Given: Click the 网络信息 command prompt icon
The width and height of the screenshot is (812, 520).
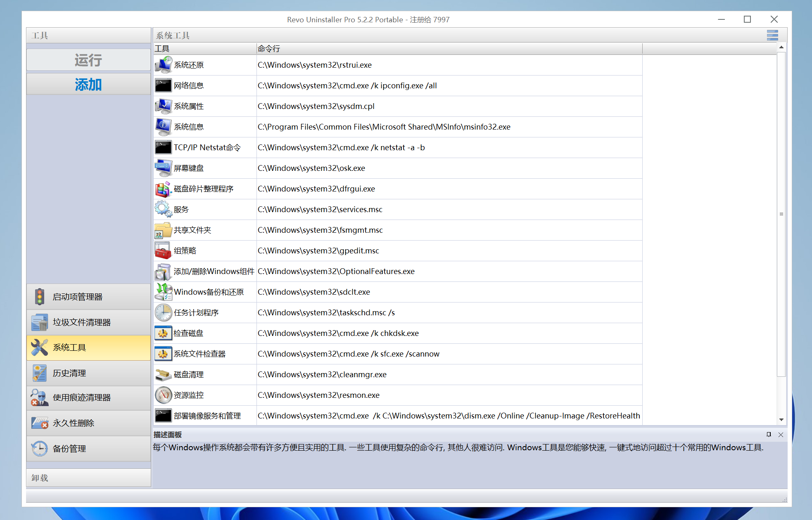Looking at the screenshot, I should (x=164, y=86).
